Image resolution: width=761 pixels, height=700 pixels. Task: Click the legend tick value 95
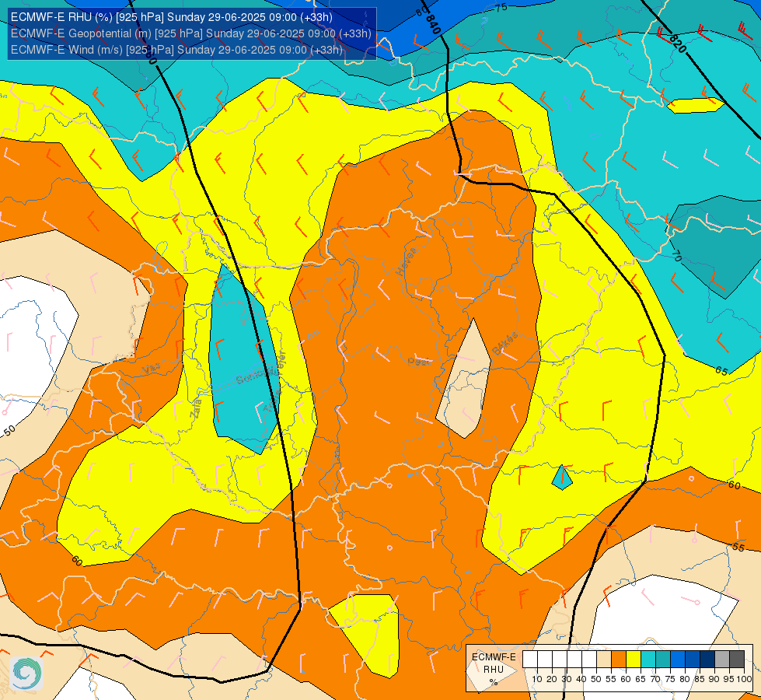[x=729, y=679]
